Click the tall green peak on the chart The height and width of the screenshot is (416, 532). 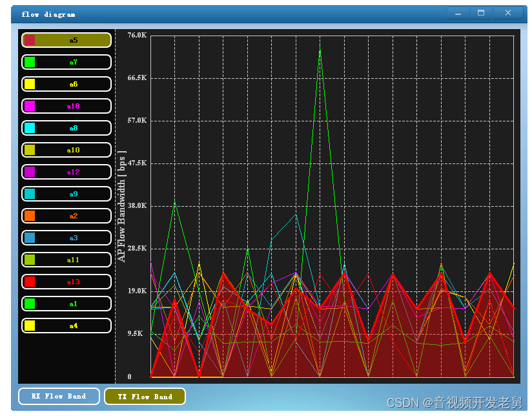pos(320,52)
